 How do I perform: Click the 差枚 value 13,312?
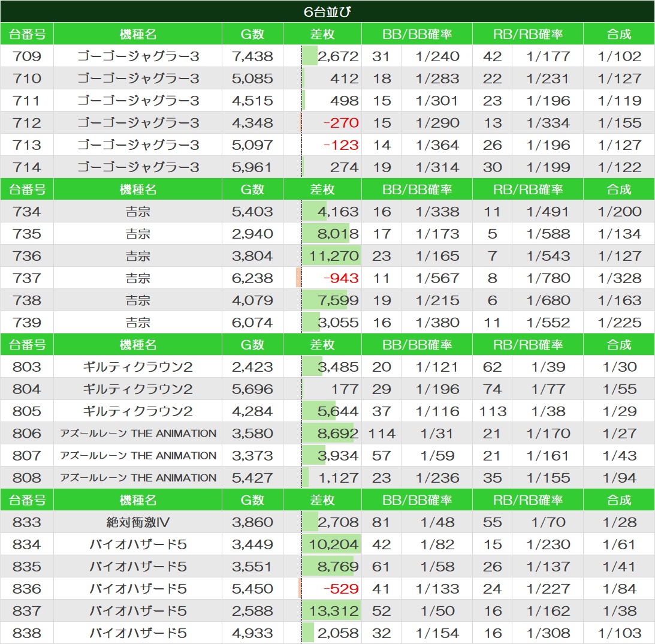pos(334,610)
